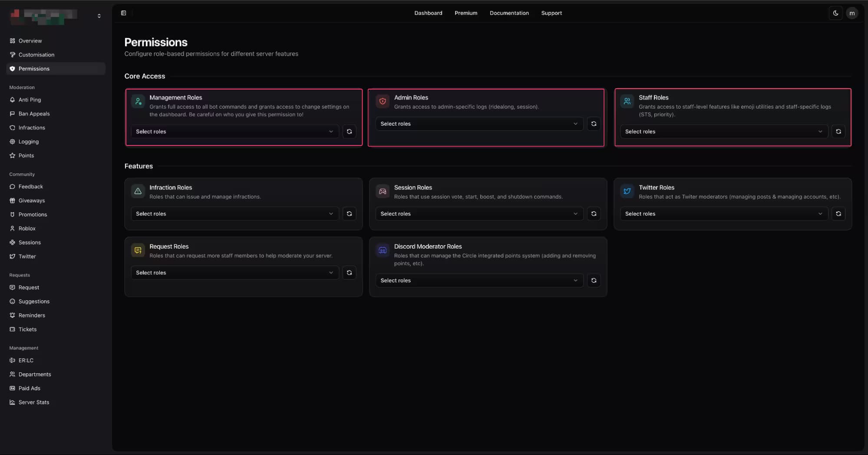868x455 pixels.
Task: Click the Twitter Roles bird icon
Action: click(627, 191)
